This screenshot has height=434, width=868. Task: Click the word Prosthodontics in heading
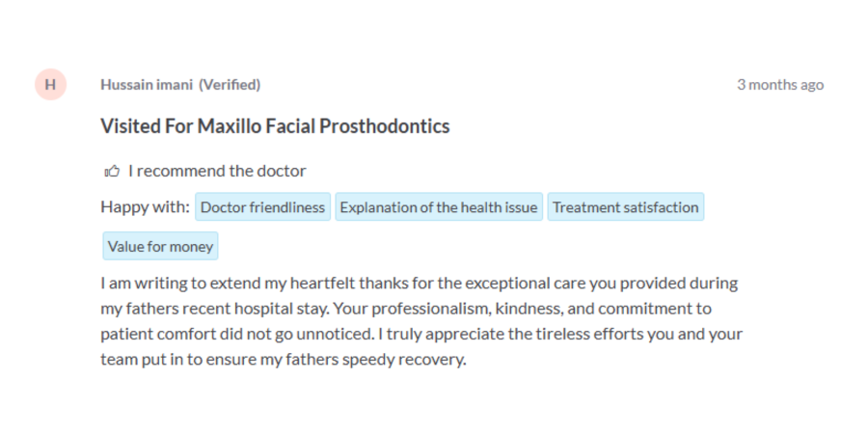click(x=385, y=126)
